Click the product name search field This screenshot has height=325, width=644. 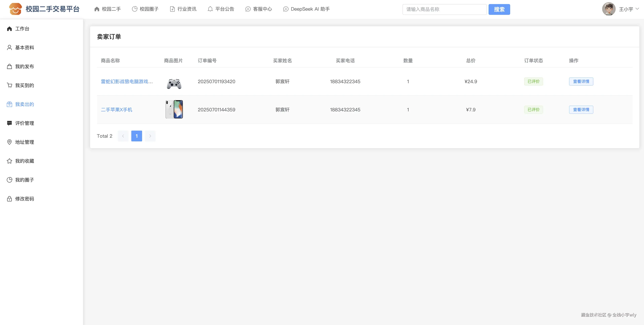[x=444, y=9]
